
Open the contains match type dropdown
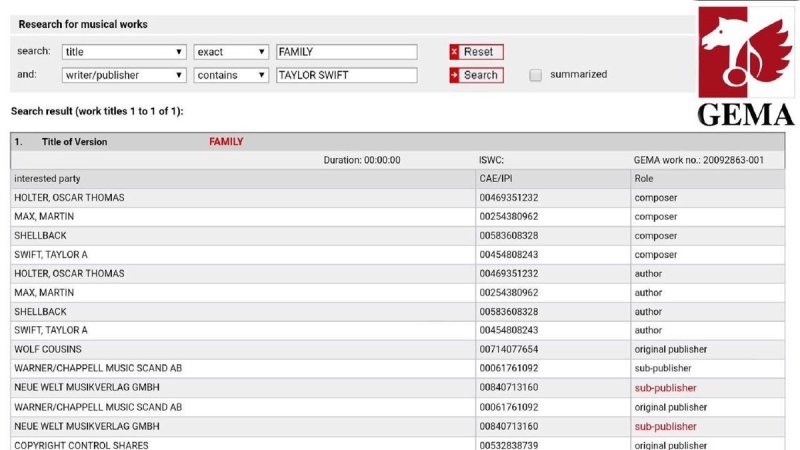[231, 75]
